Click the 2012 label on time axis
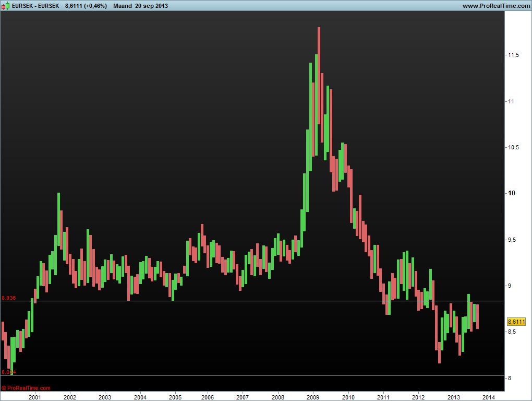 (x=418, y=397)
